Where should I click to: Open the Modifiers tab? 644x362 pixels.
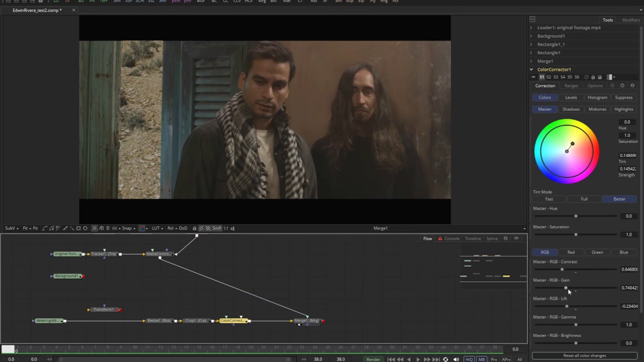pos(631,20)
